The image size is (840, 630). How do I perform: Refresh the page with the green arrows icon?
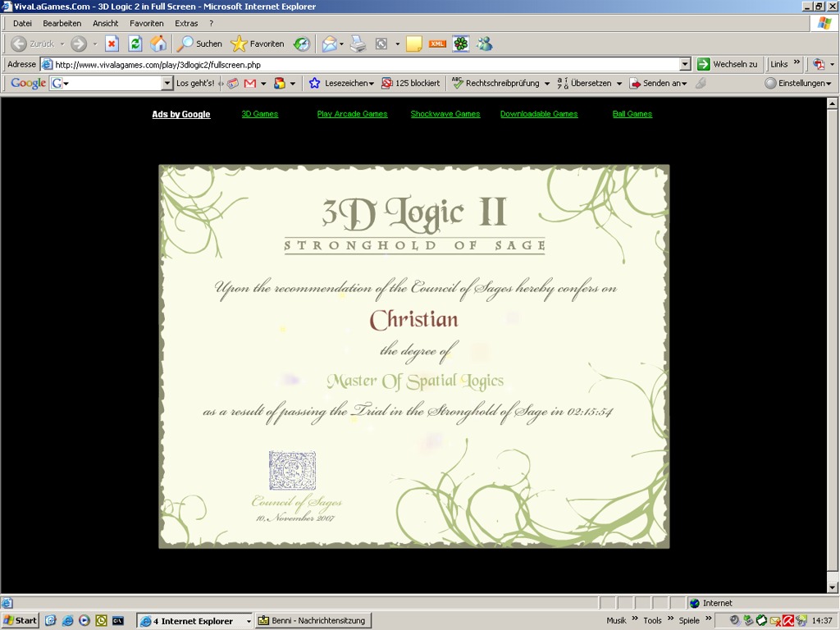pyautogui.click(x=135, y=43)
